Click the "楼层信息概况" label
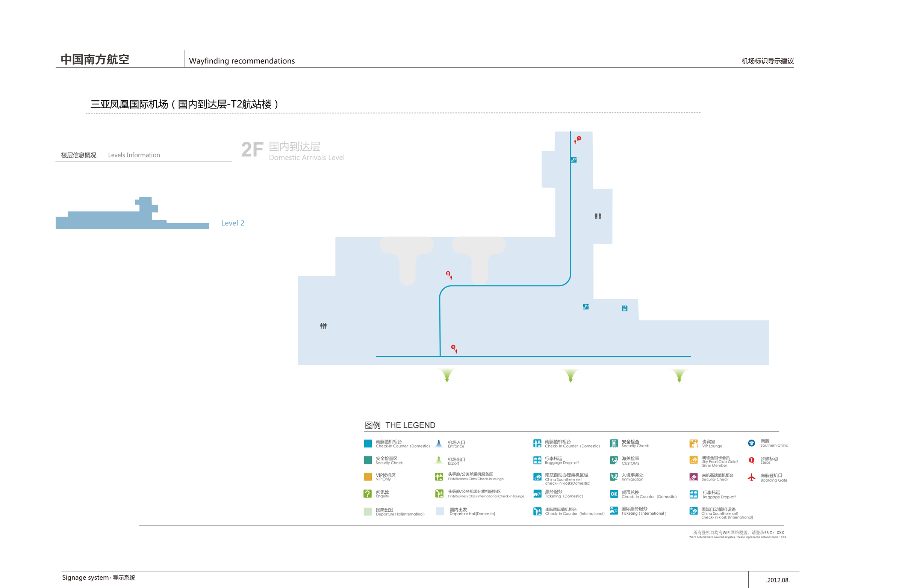 click(79, 155)
